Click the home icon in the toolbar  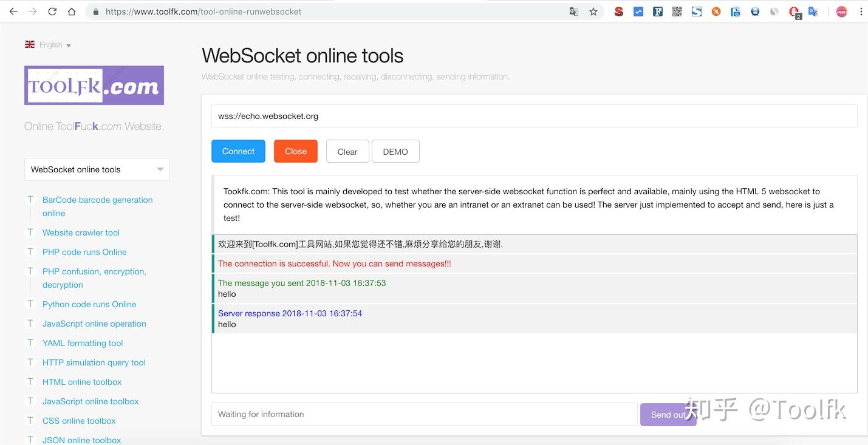pos(72,11)
